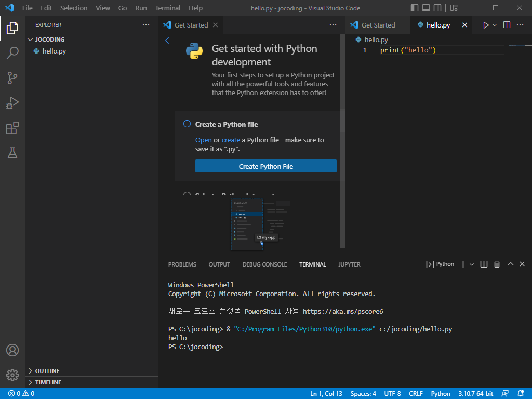The image size is (532, 399).
Task: Switch to the OUTPUT tab
Action: pos(219,264)
